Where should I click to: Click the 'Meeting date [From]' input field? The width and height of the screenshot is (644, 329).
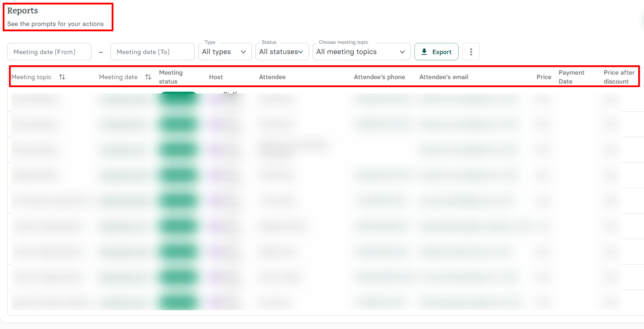coord(49,51)
